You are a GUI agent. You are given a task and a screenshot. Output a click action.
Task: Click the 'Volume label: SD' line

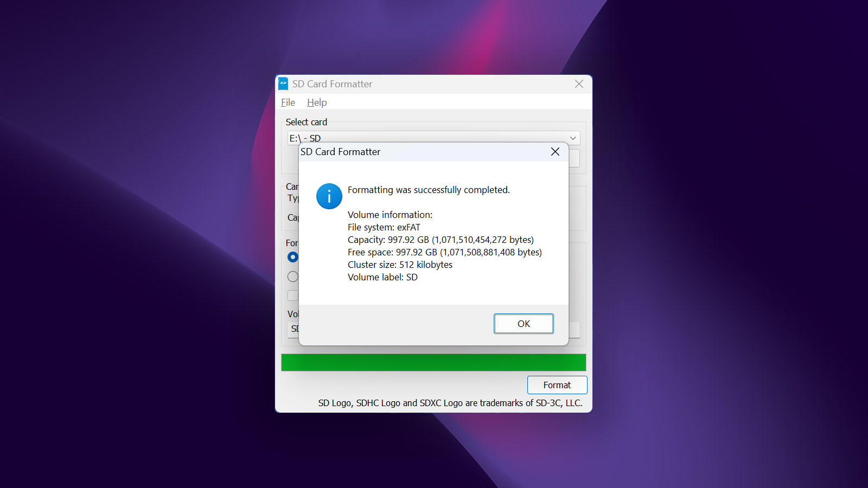tap(382, 277)
